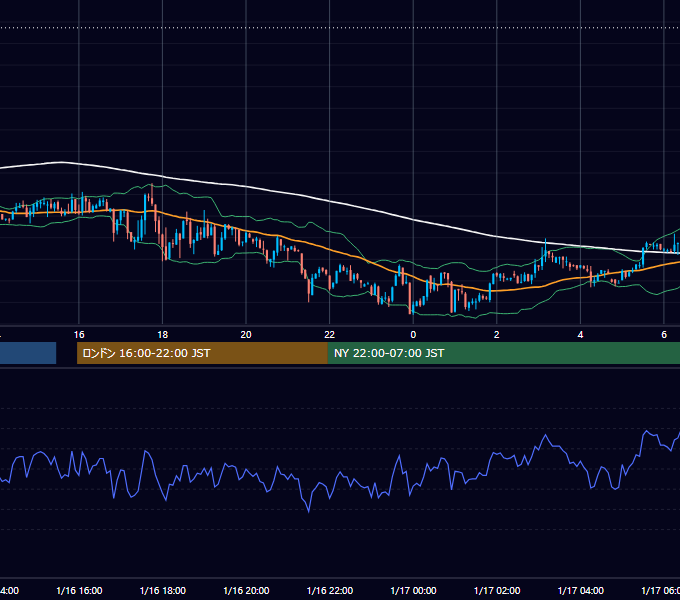Image resolution: width=680 pixels, height=600 pixels.
Task: Click the orange moving average line
Action: pos(330,249)
